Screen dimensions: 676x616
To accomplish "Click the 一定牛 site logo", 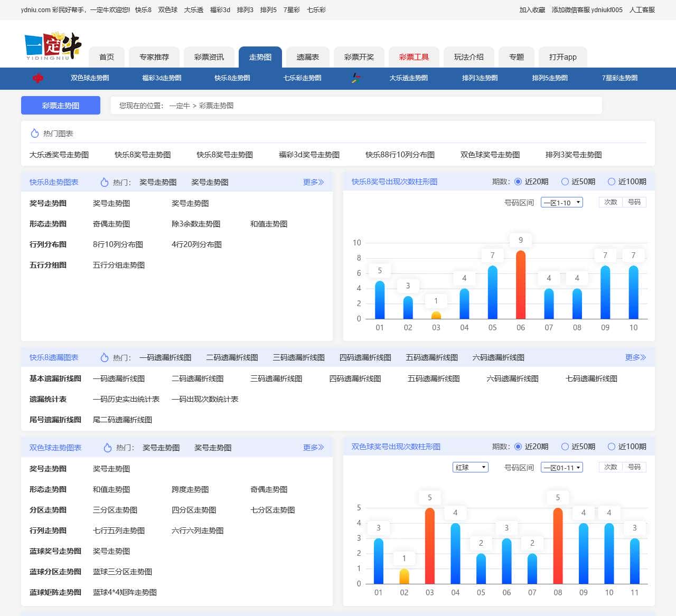I will click(x=53, y=46).
